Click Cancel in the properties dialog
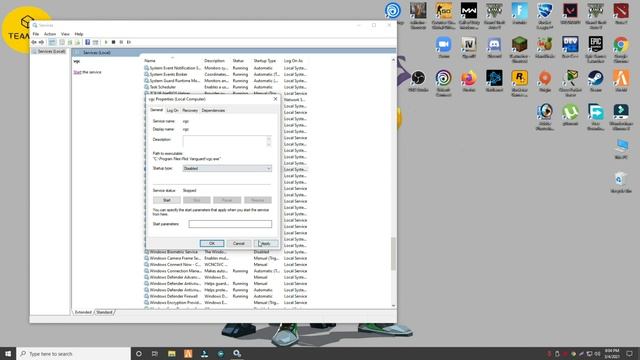The image size is (640, 360). click(239, 243)
